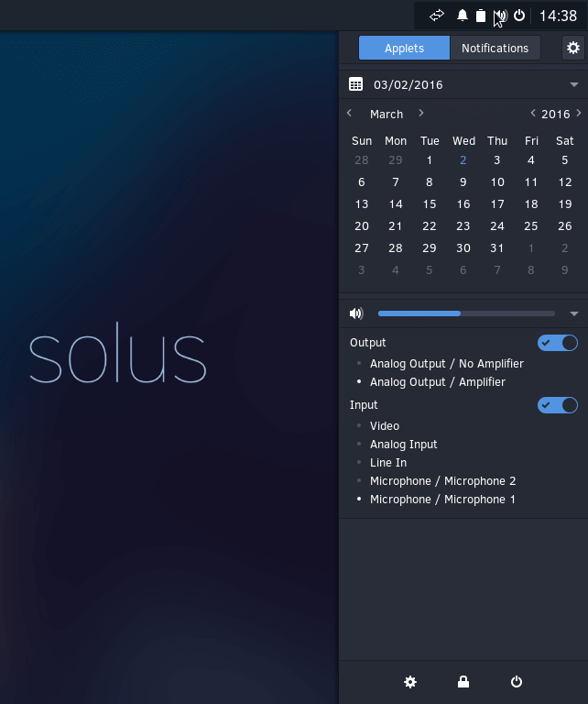This screenshot has height=704, width=588.
Task: Select Line In input
Action: click(x=388, y=463)
